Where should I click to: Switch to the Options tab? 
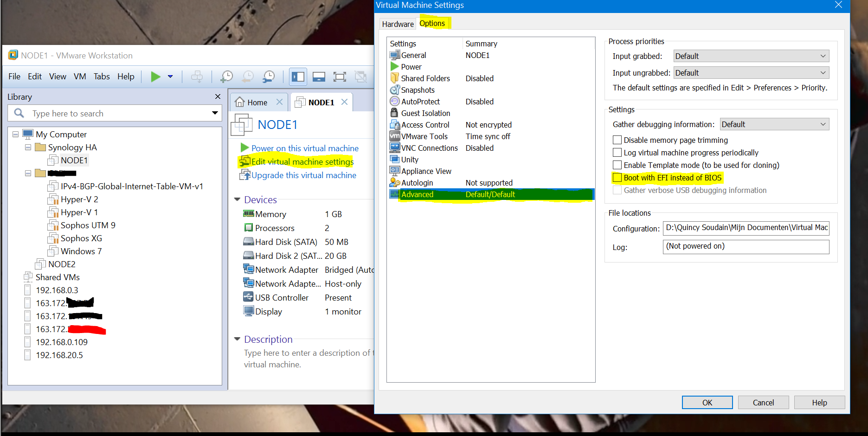coord(432,23)
